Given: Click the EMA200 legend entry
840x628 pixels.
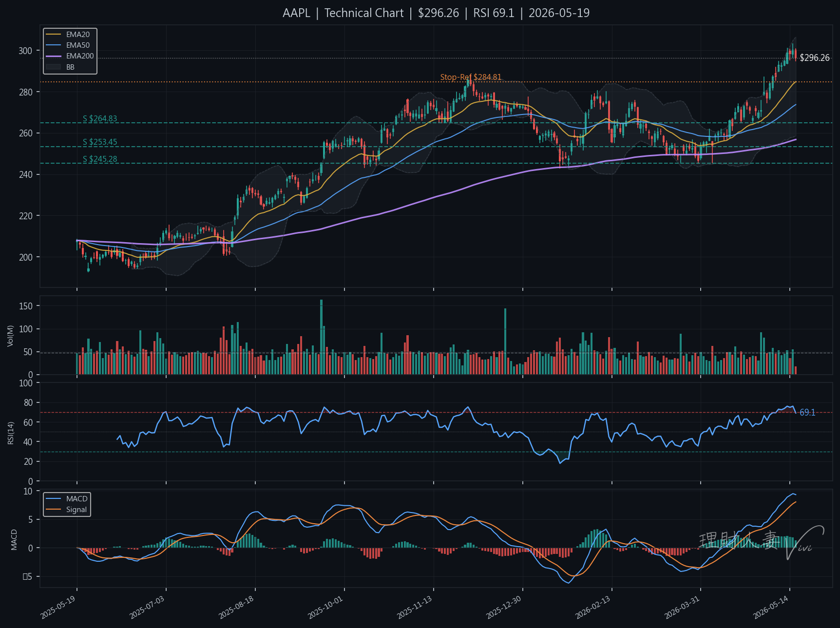Looking at the screenshot, I should (70, 56).
